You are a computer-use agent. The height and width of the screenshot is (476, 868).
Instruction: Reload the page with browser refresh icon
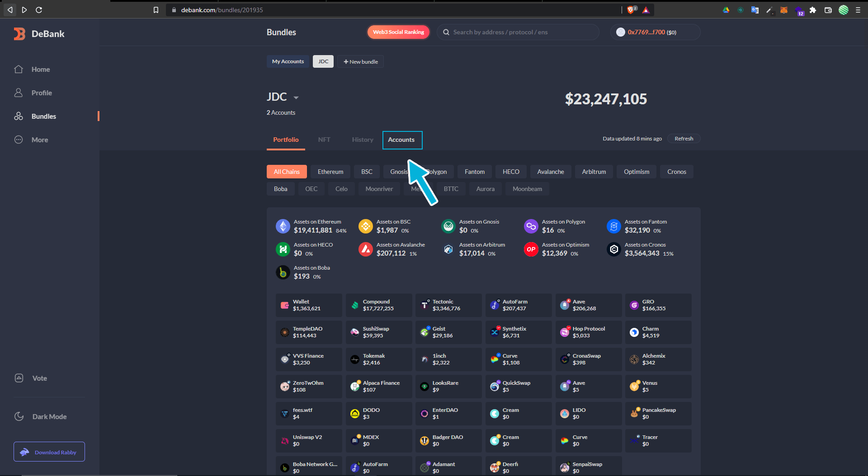coord(39,10)
